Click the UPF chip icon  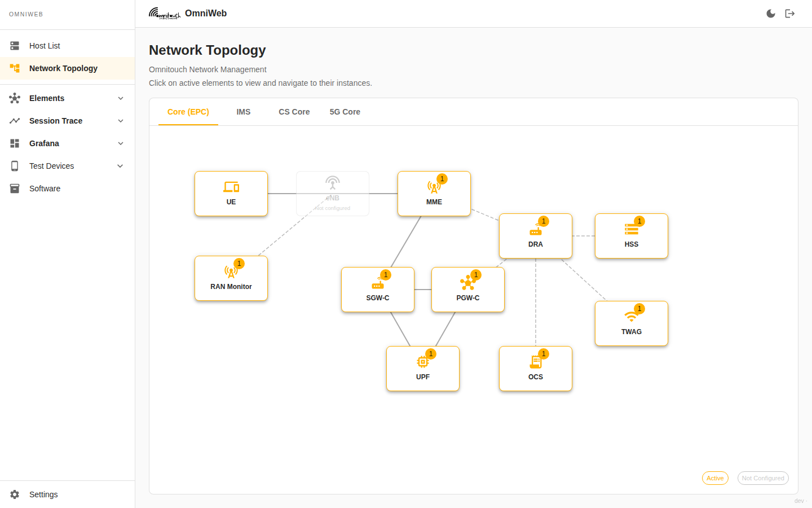point(423,362)
